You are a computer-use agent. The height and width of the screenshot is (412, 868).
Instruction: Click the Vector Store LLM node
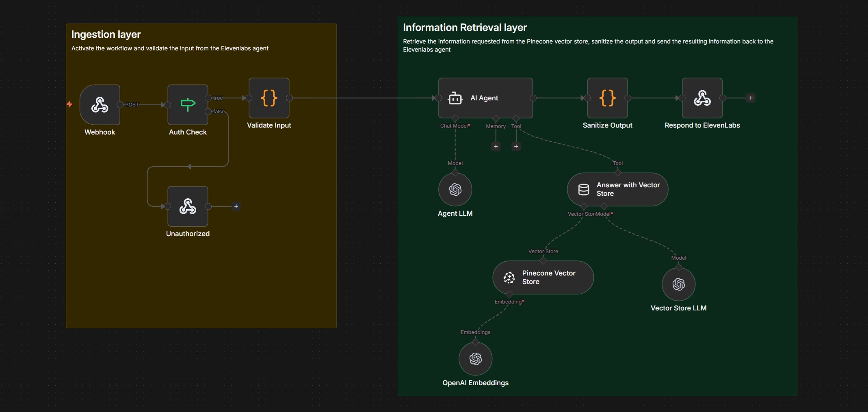click(x=678, y=284)
